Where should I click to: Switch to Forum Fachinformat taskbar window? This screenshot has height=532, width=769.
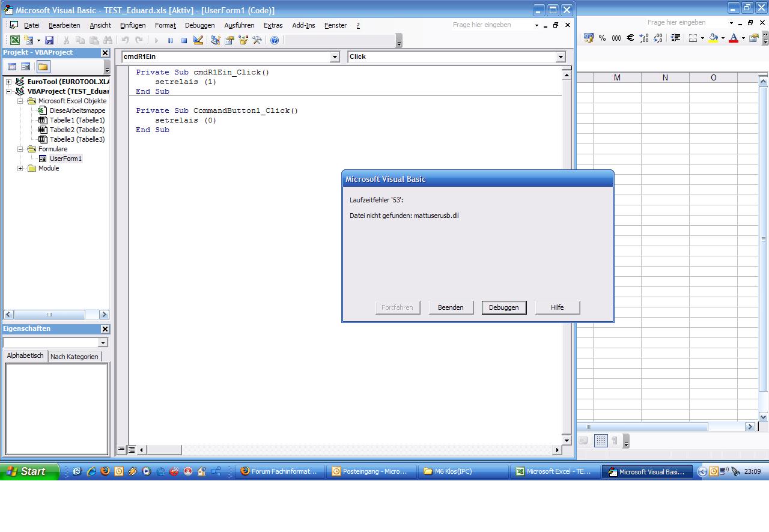pyautogui.click(x=280, y=472)
